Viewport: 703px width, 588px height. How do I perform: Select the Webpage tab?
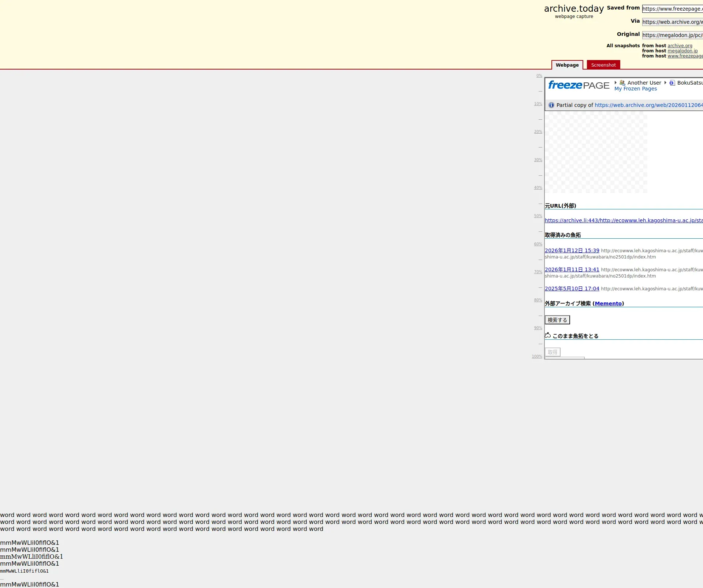[x=567, y=65]
